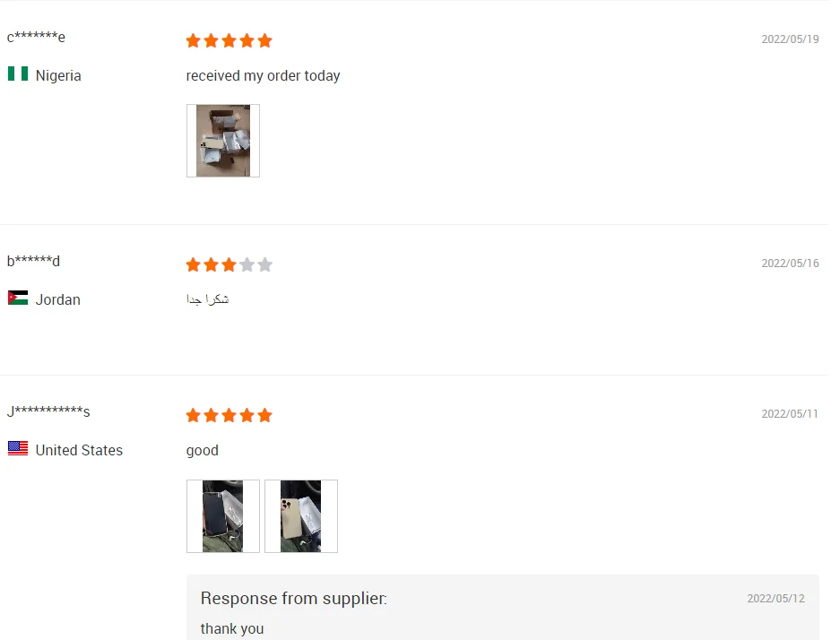Click the Jordan flag icon
This screenshot has height=640, width=840.
18,298
